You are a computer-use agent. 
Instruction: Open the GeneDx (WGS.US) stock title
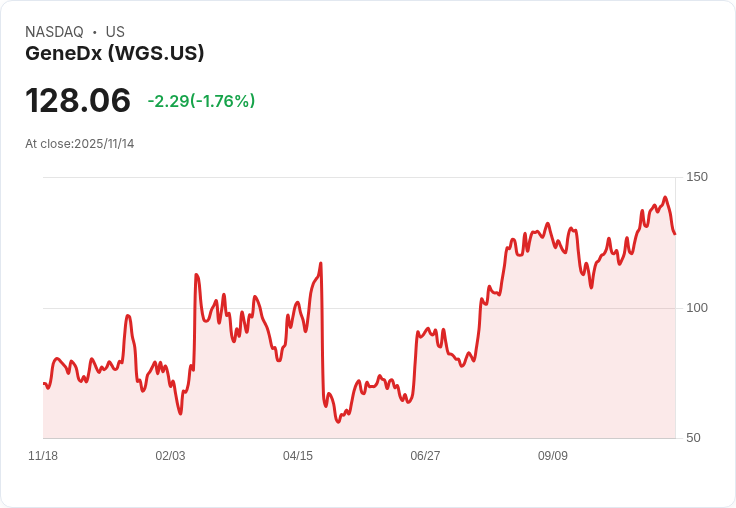(114, 53)
